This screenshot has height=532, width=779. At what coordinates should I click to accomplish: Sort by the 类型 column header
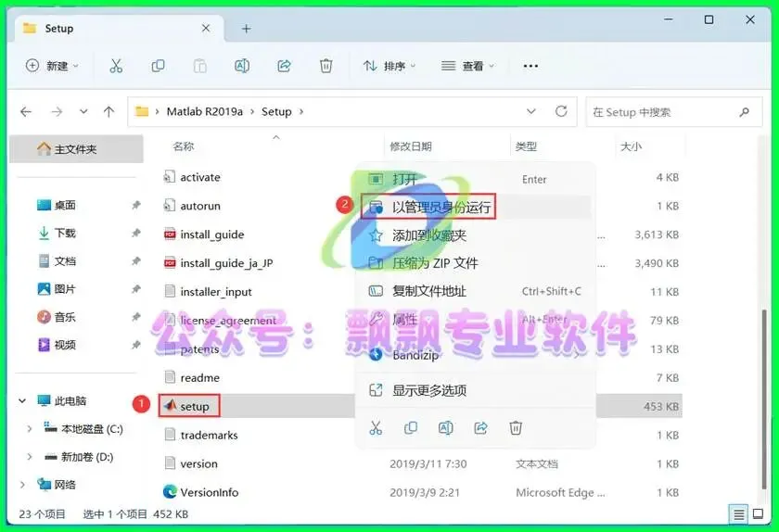click(x=526, y=146)
